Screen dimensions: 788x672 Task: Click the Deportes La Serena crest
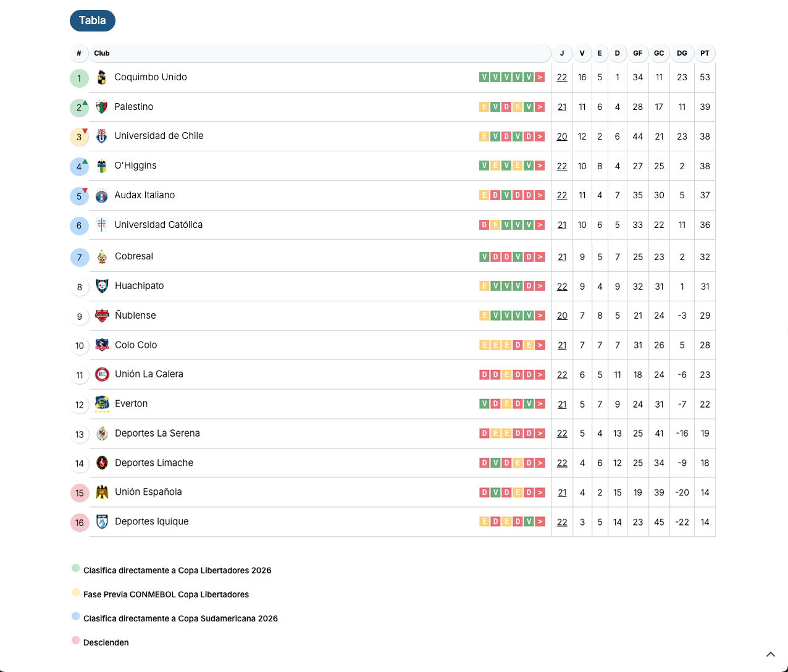tap(103, 434)
